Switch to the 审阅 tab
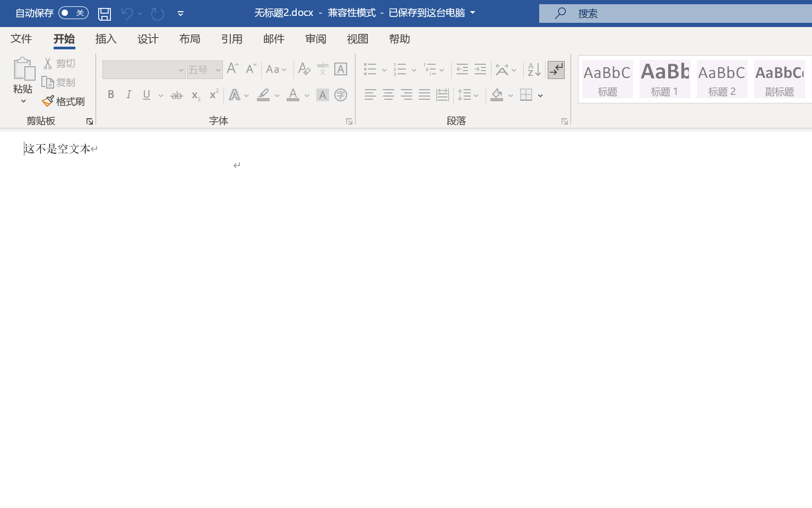The height and width of the screenshot is (508, 812). [316, 39]
